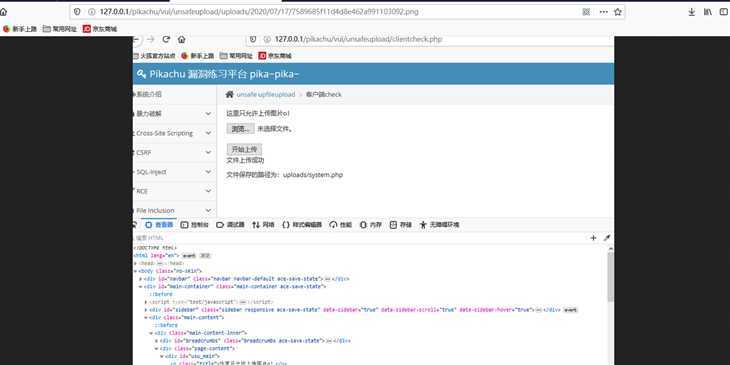Show site information for the uploads PNG URL

click(x=91, y=12)
